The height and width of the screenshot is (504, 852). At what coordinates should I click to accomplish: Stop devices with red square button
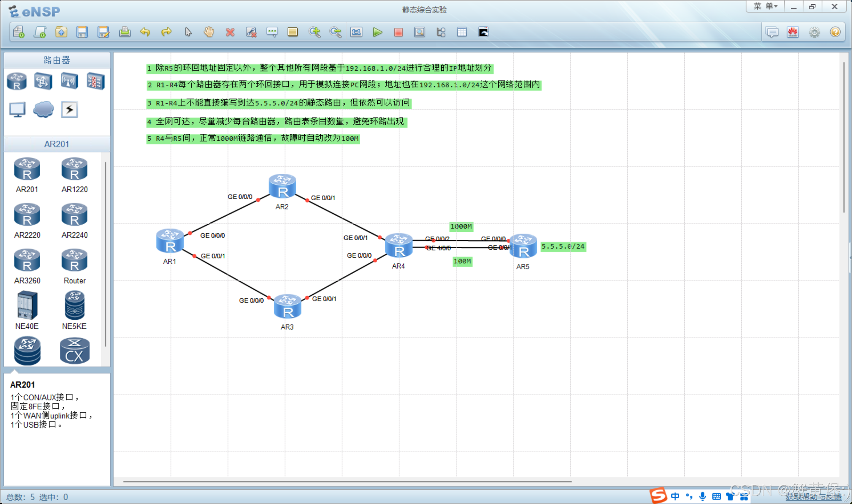tap(398, 32)
